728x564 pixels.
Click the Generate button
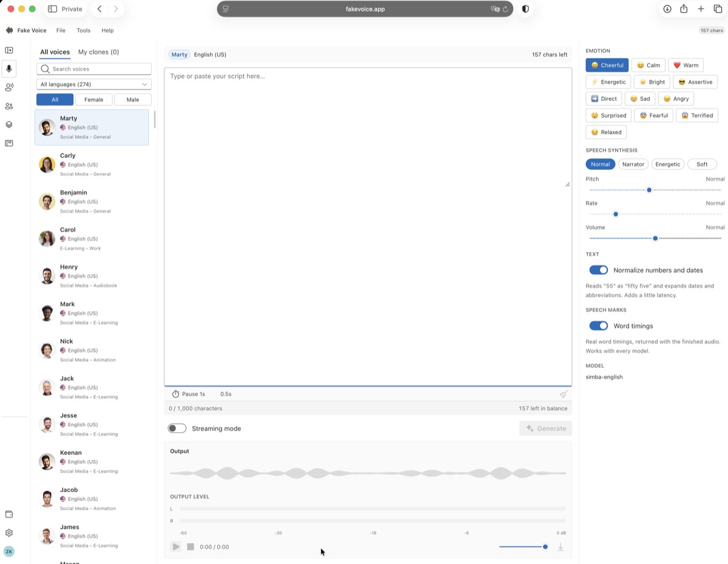point(545,429)
